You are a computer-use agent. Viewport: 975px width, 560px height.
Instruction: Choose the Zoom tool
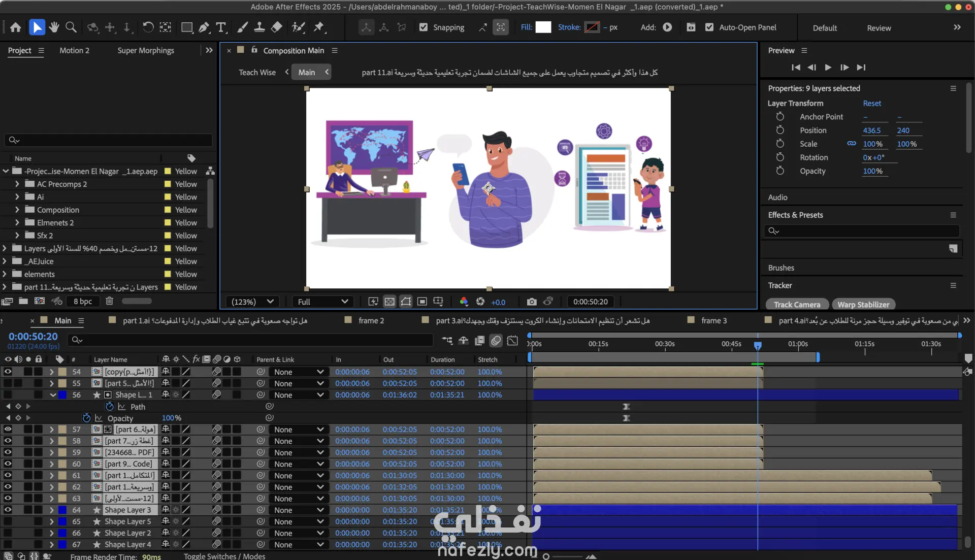71,27
